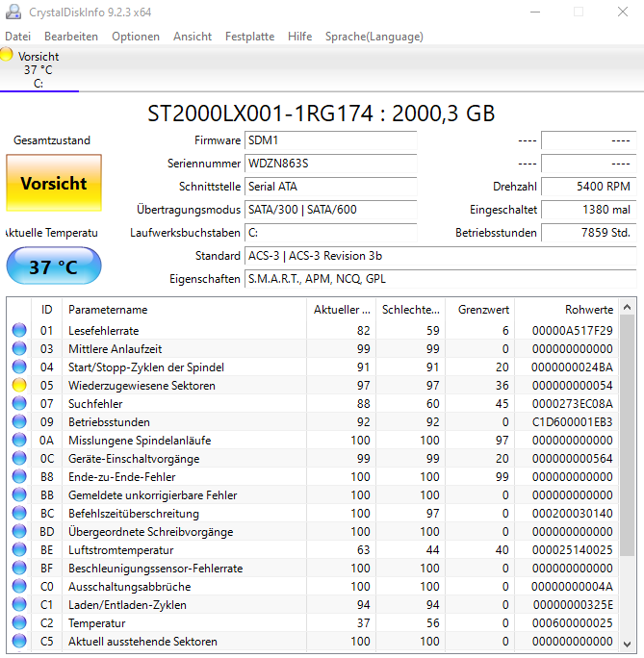
Task: Click the Suchfehler parameter name
Action: click(95, 404)
